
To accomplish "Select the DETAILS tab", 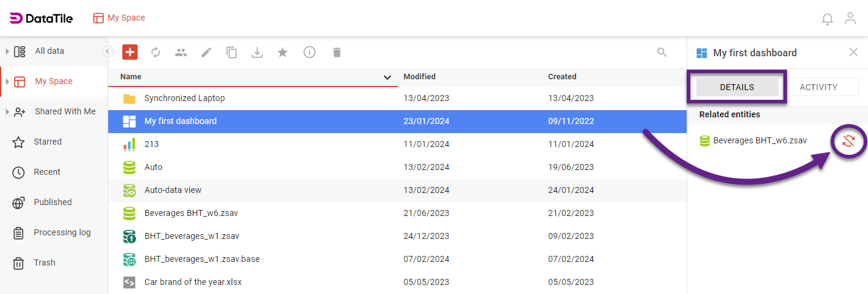I will pos(737,87).
